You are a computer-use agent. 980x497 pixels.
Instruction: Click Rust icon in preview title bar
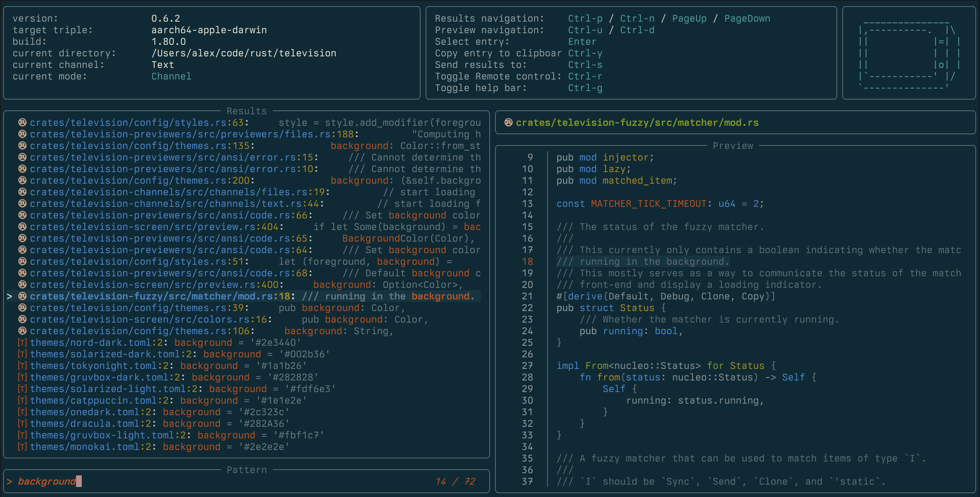pyautogui.click(x=509, y=122)
